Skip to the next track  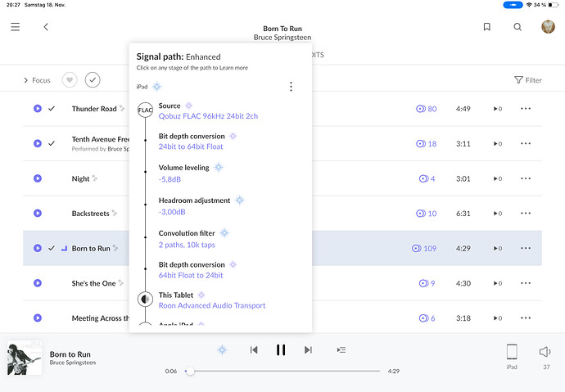point(308,350)
